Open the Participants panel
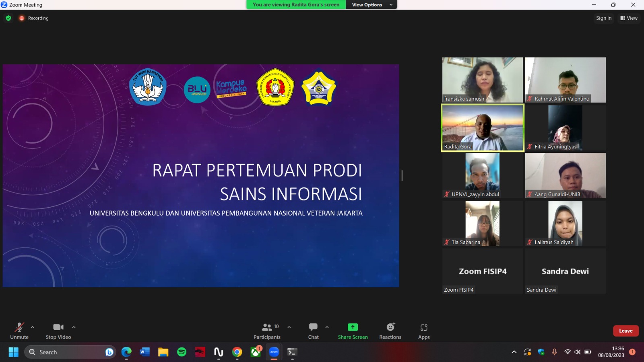The image size is (644, 362). pos(267,331)
